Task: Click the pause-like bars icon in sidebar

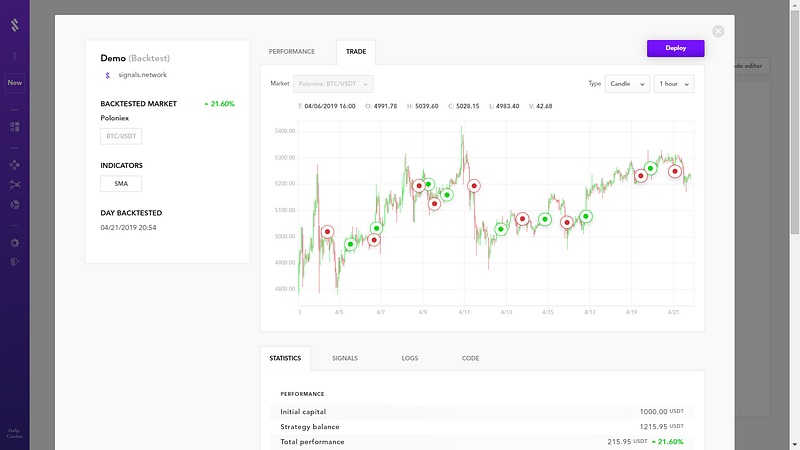Action: (x=14, y=56)
